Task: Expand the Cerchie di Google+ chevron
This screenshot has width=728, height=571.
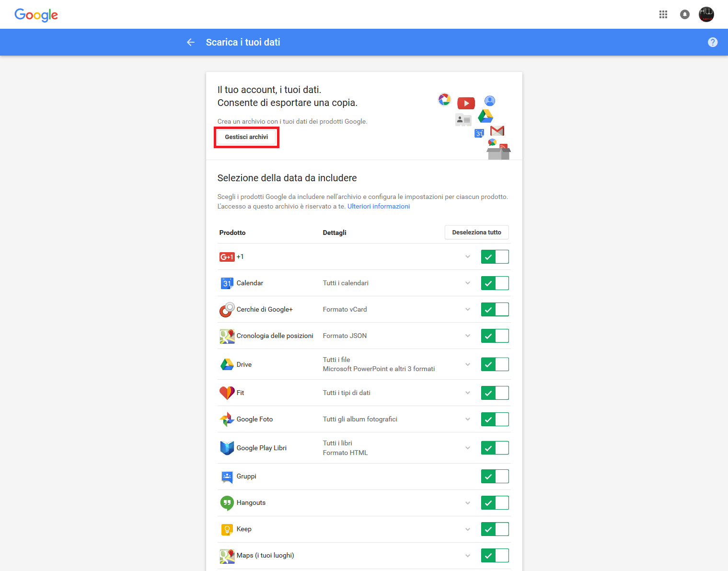Action: [x=468, y=310]
